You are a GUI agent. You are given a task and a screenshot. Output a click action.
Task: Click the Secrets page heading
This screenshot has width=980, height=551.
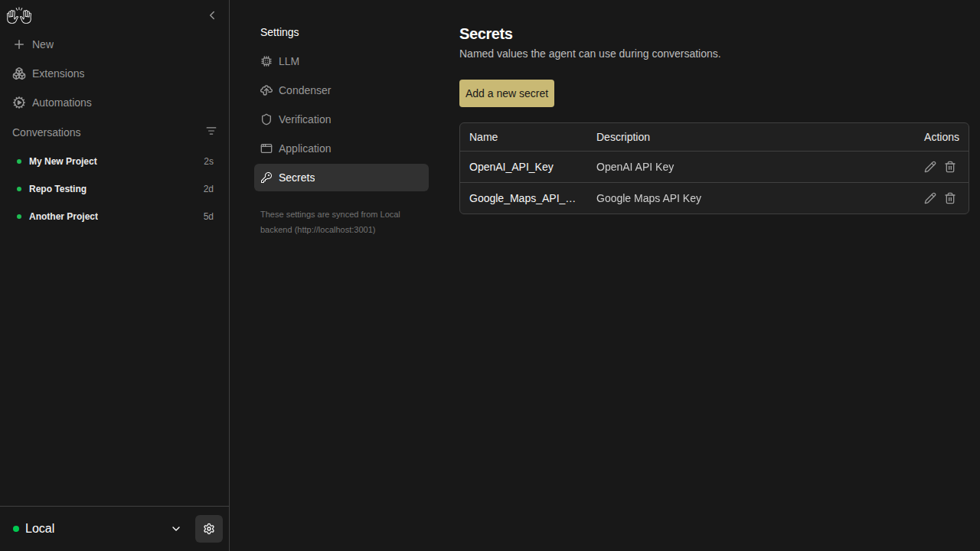[x=486, y=34]
